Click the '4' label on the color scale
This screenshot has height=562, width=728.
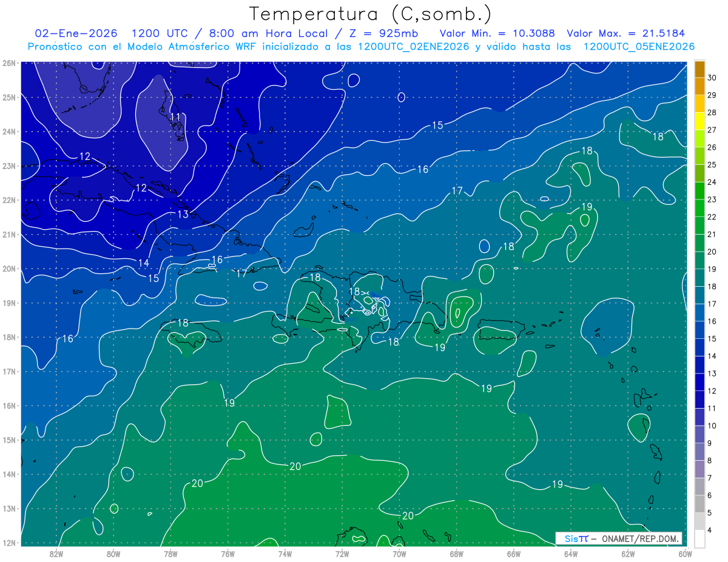(710, 530)
